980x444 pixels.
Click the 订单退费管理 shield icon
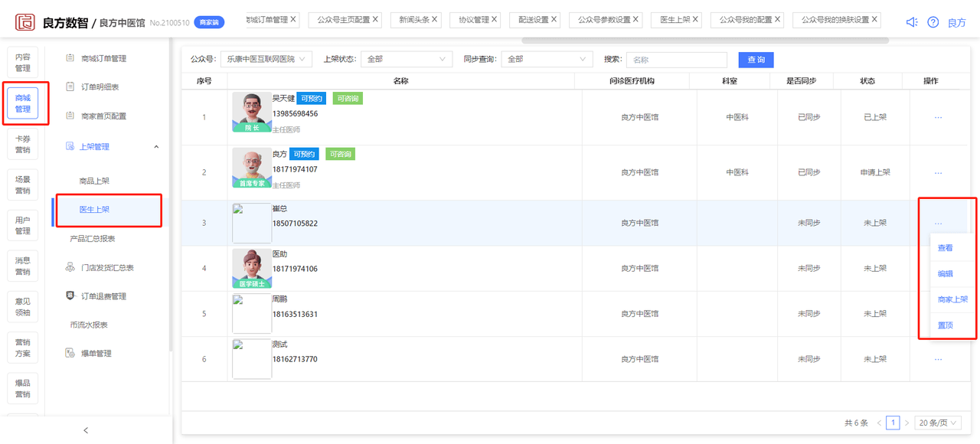(70, 296)
